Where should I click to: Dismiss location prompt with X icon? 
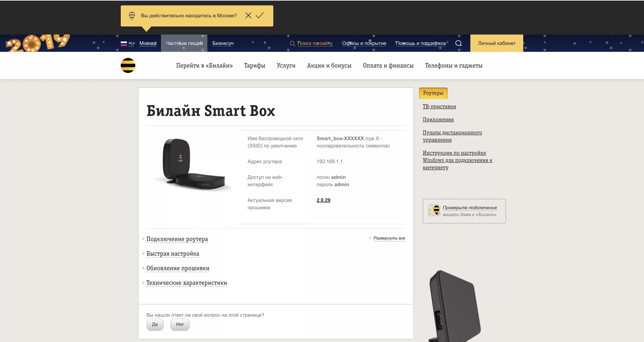pos(248,15)
